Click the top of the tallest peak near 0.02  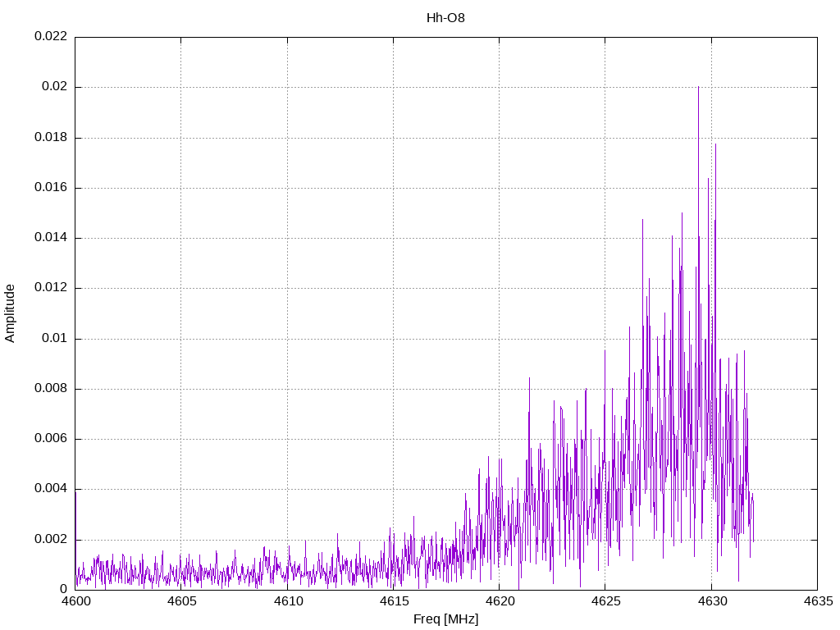click(698, 87)
